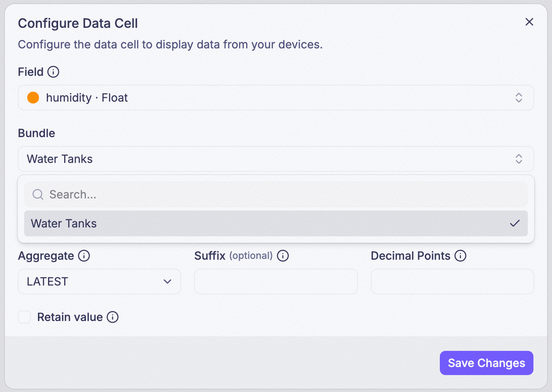Click the Decimal Points info icon
The height and width of the screenshot is (392, 552).
click(460, 256)
